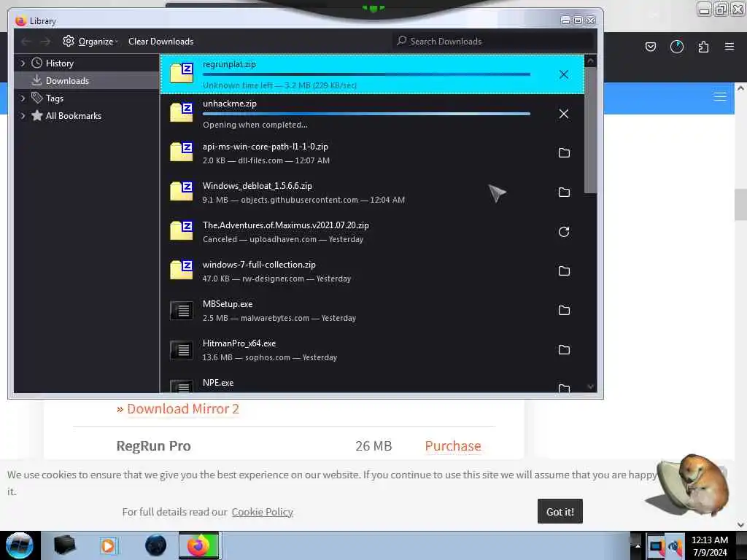Viewport: 747px width, 560px height.
Task: Open Firefox application hamburger menu
Action: [729, 47]
